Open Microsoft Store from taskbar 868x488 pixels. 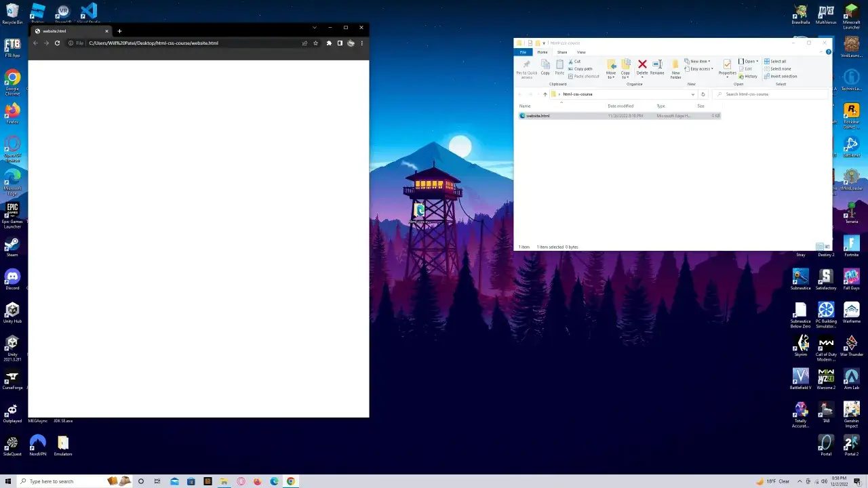pos(191,481)
